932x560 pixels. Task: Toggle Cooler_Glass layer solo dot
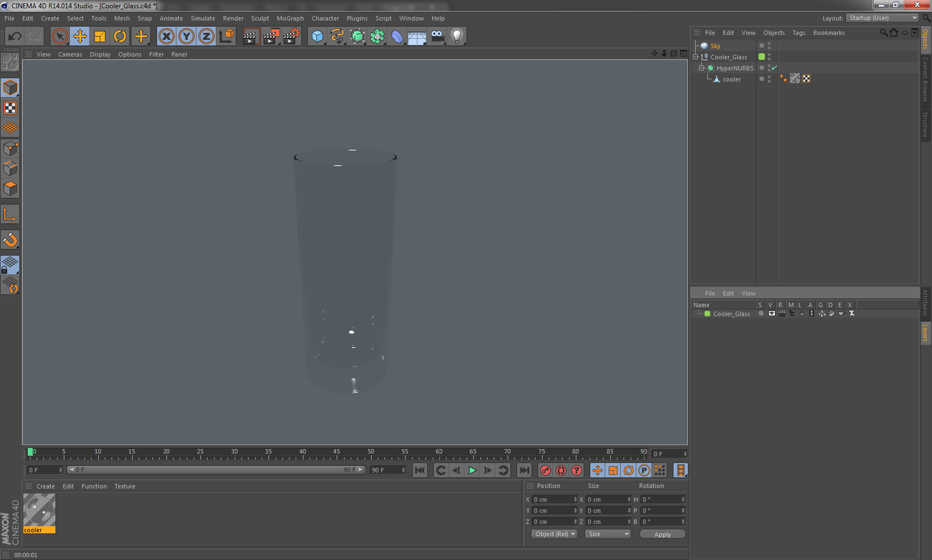[x=761, y=314]
